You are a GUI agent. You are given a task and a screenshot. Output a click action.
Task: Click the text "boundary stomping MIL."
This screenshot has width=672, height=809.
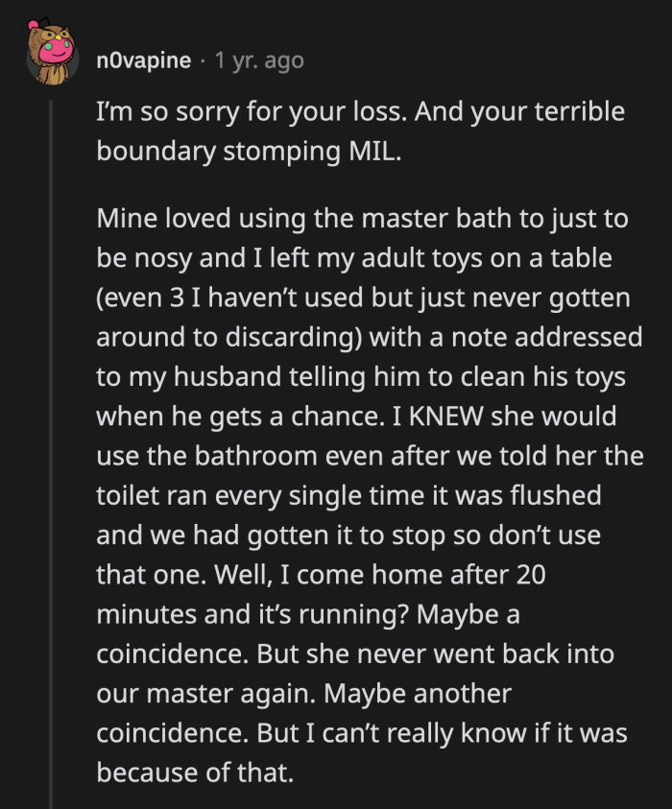tap(249, 152)
